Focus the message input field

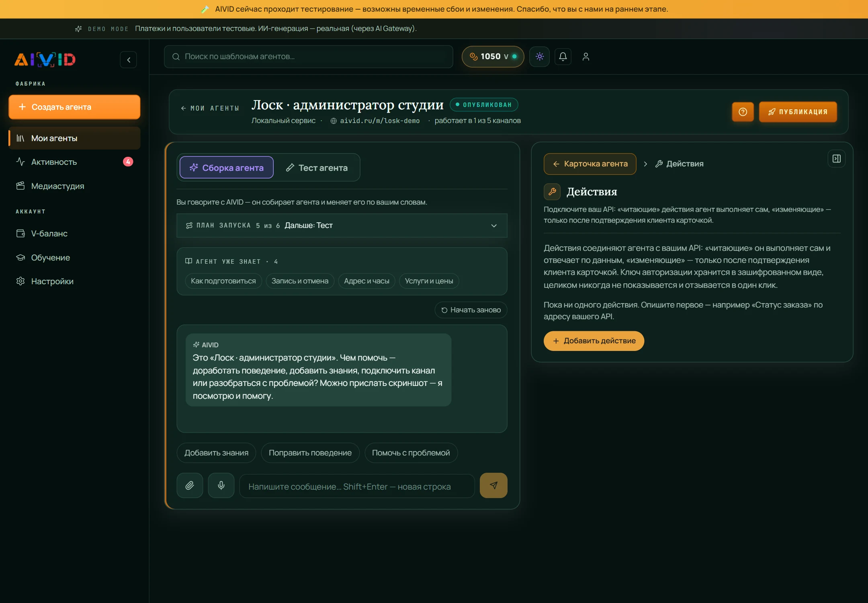(x=357, y=486)
